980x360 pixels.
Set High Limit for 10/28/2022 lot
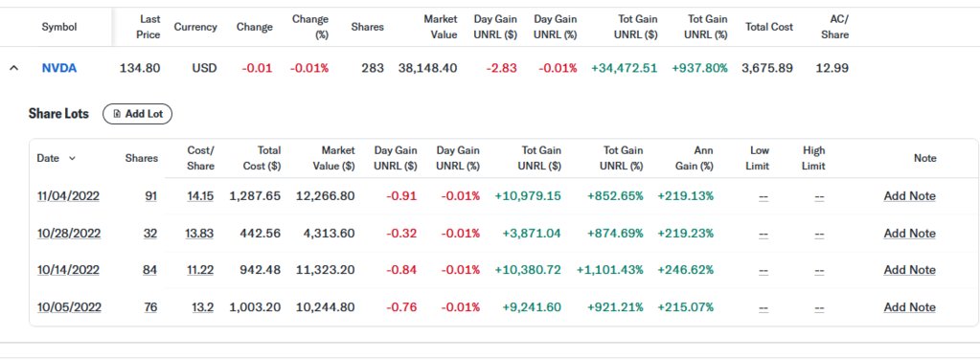819,234
